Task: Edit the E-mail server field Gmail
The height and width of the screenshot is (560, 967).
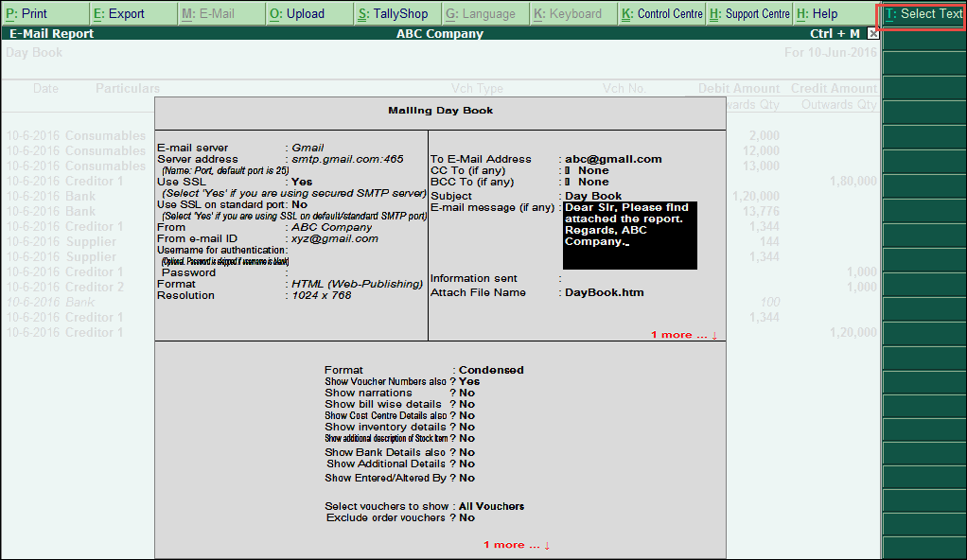Action: (x=308, y=148)
